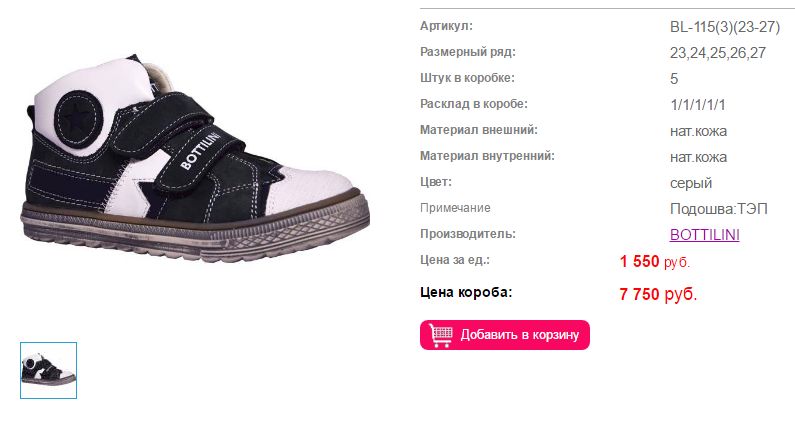
Task: Add the shoe to cart with Добавить в корзину
Action: 504,335
